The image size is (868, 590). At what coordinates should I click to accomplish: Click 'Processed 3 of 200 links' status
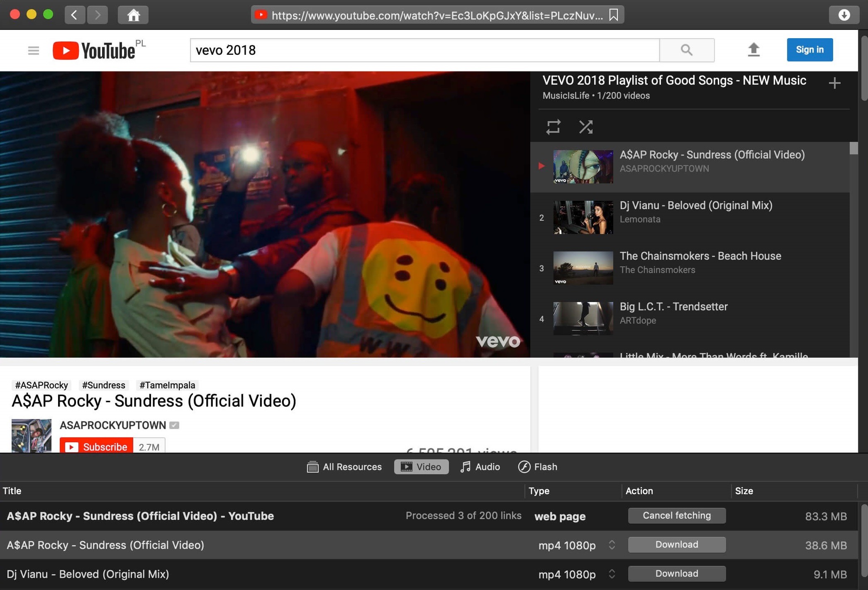(x=463, y=516)
